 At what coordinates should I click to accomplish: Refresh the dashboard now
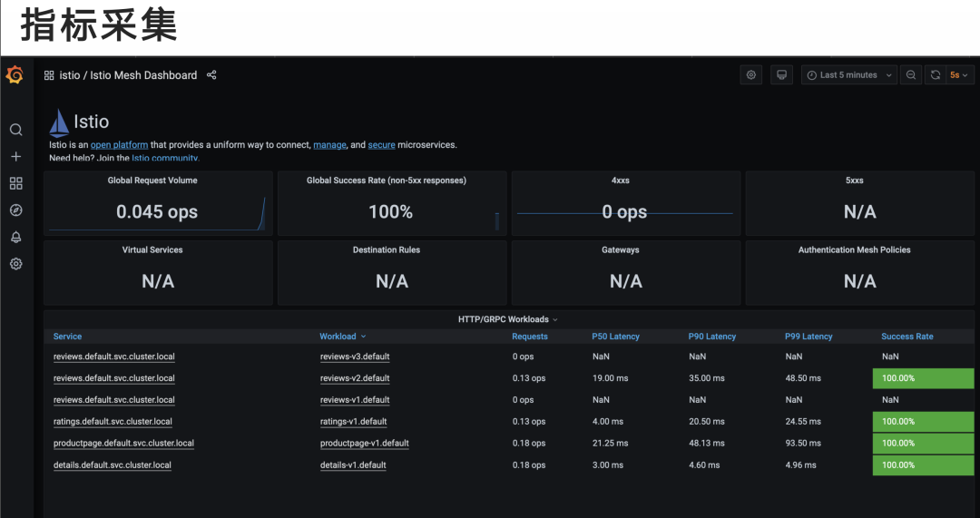pyautogui.click(x=935, y=75)
